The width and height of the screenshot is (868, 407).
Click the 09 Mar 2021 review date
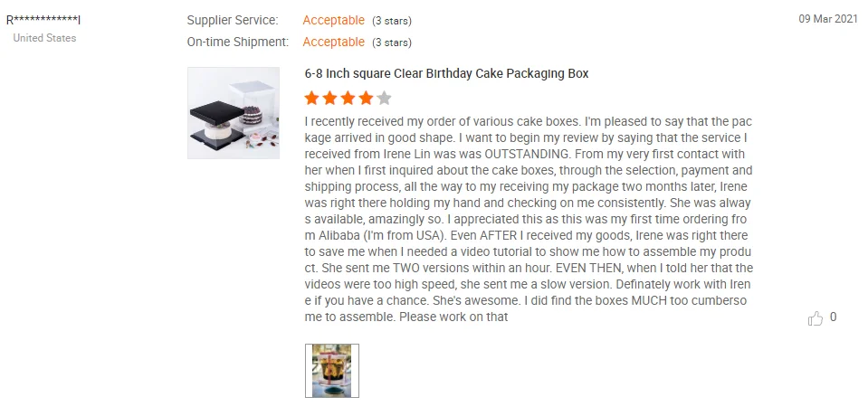point(827,19)
